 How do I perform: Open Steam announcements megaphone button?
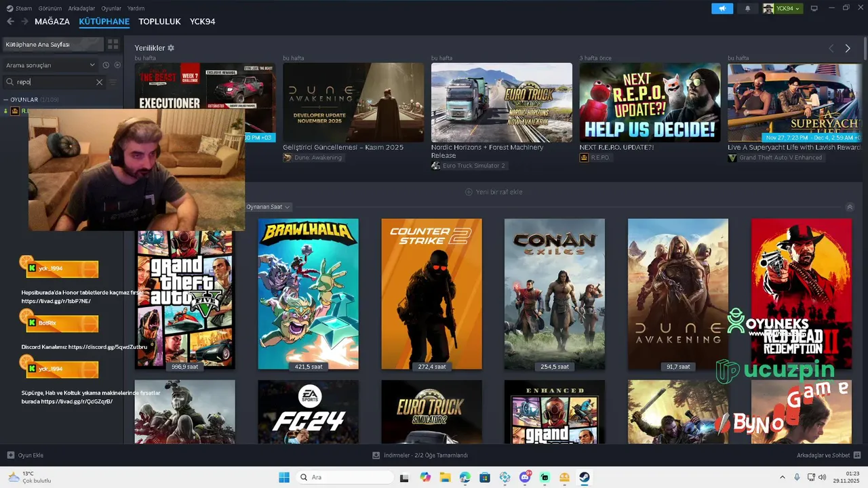[722, 8]
